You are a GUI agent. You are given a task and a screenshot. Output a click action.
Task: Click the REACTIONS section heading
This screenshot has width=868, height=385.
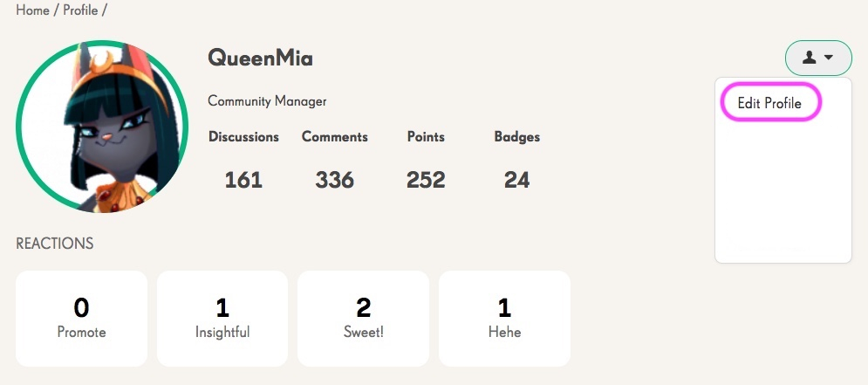coord(55,244)
